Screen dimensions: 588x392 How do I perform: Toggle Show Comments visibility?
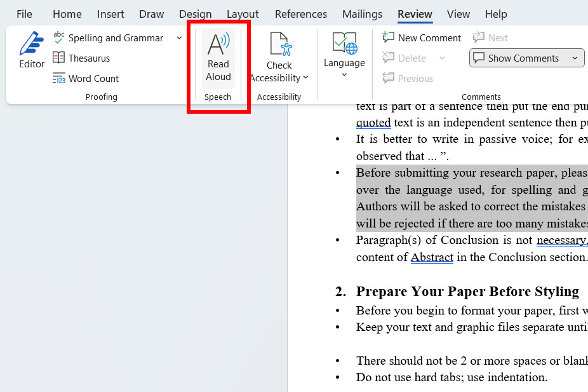519,58
